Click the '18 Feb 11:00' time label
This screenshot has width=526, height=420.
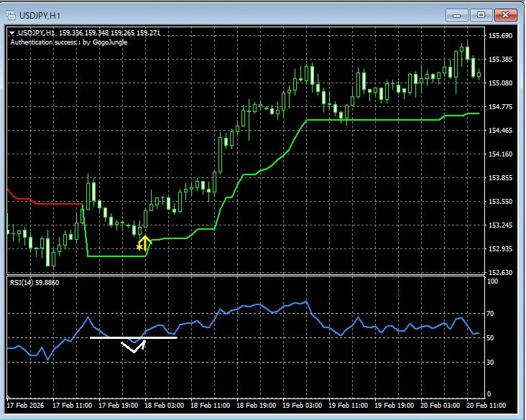coord(210,405)
